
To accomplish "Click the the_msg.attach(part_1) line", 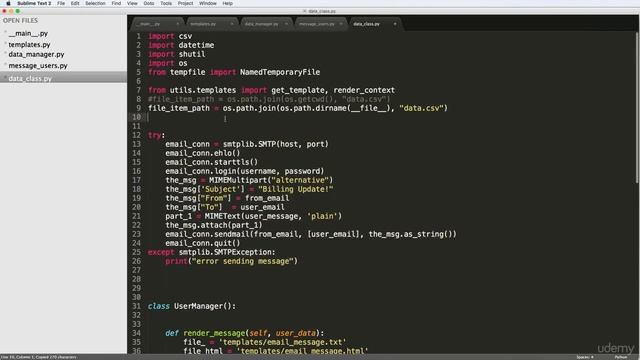I will click(214, 225).
